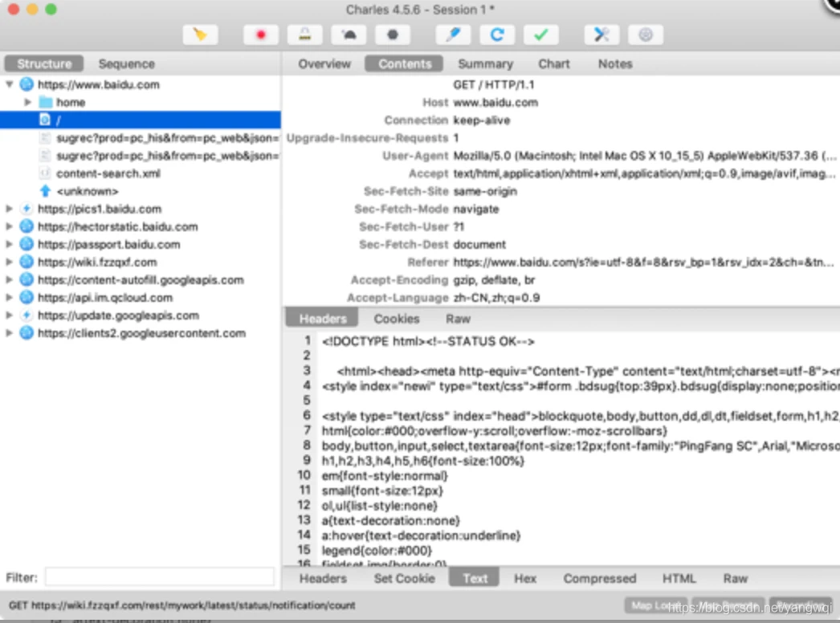This screenshot has width=840, height=623.
Task: Click lightning icon of update.googleapis.com
Action: pyautogui.click(x=27, y=315)
